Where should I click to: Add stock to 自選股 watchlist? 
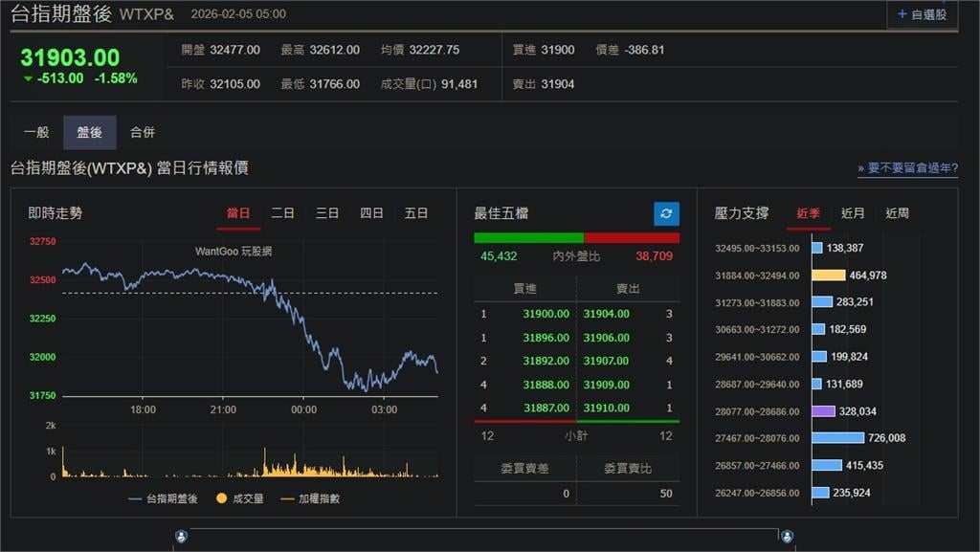click(919, 13)
